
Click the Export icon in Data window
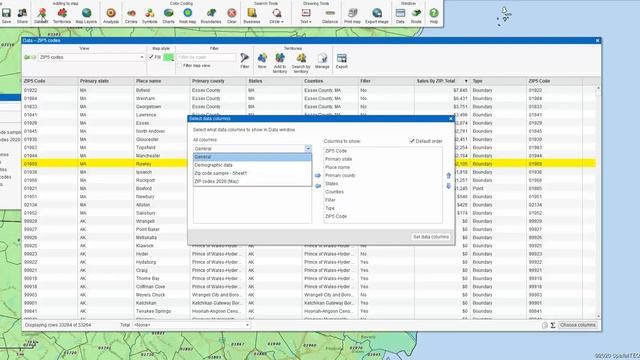(342, 60)
